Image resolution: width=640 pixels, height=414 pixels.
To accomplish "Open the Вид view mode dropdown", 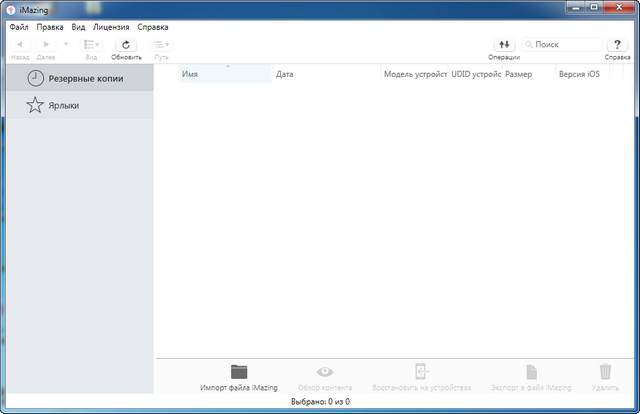I will click(91, 45).
